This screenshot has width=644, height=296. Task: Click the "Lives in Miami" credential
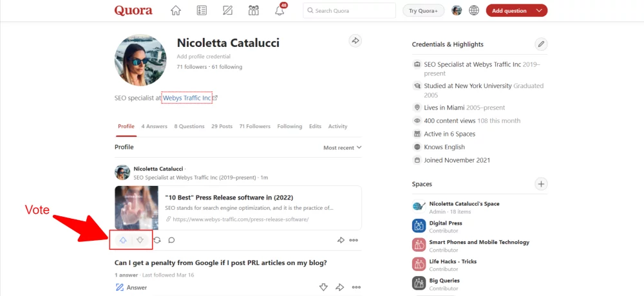[444, 107]
